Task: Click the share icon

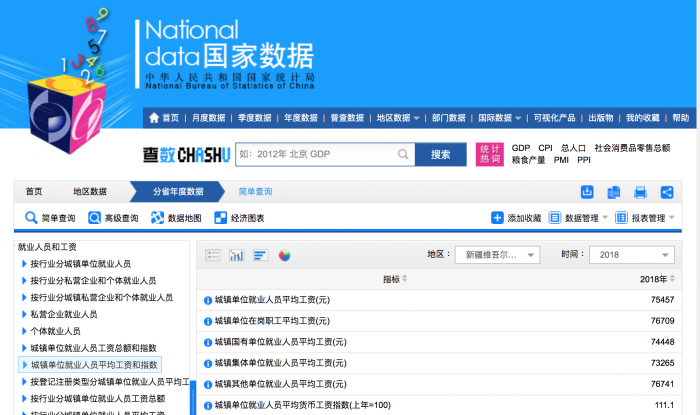Action: pyautogui.click(x=666, y=192)
